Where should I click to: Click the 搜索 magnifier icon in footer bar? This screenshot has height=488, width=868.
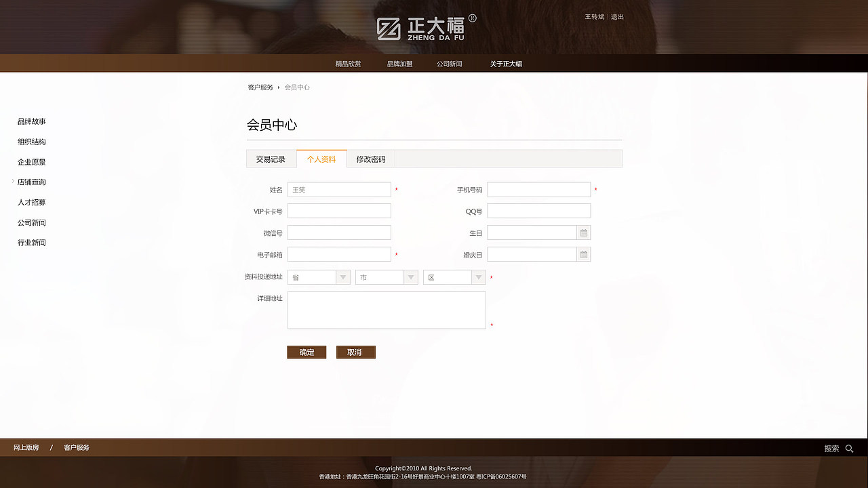(850, 448)
